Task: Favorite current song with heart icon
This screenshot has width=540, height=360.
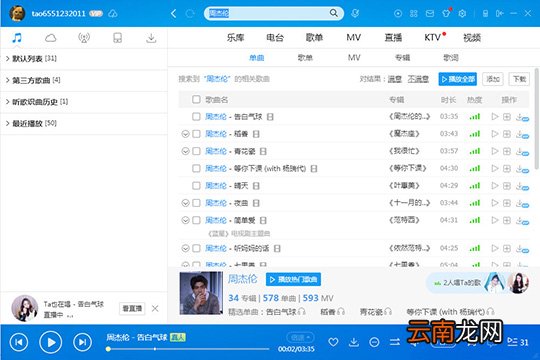Action: pos(333,342)
